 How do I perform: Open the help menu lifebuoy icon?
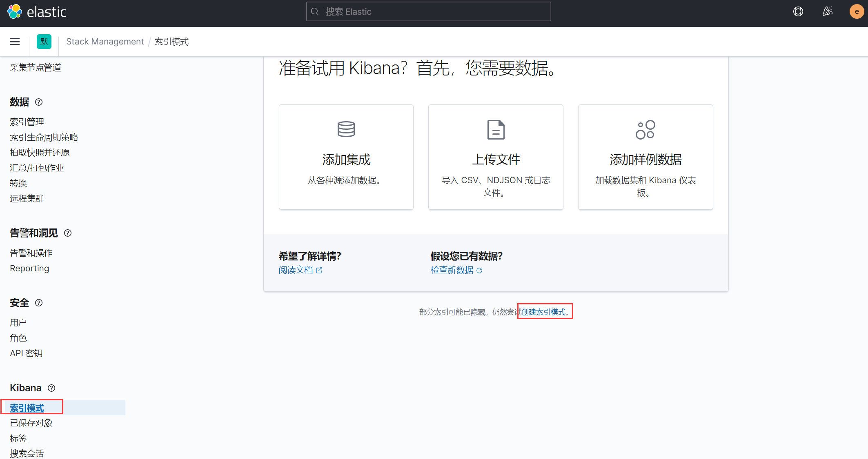pos(798,11)
